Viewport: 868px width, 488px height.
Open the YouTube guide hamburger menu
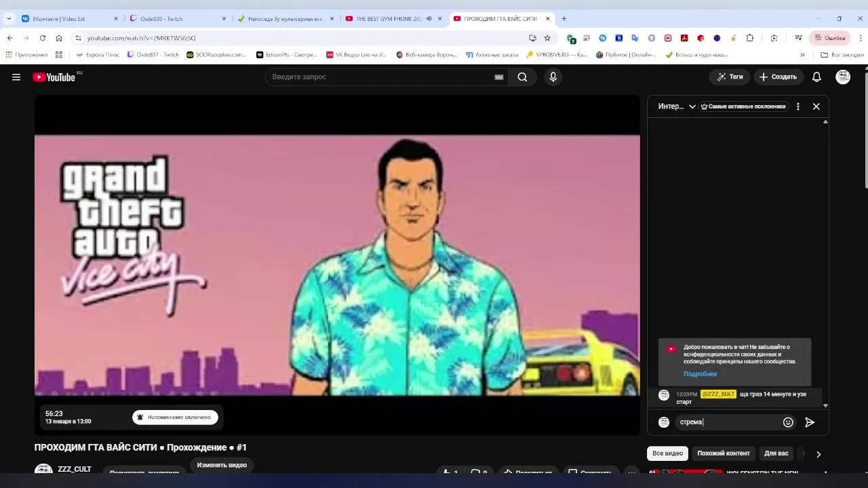click(x=16, y=77)
